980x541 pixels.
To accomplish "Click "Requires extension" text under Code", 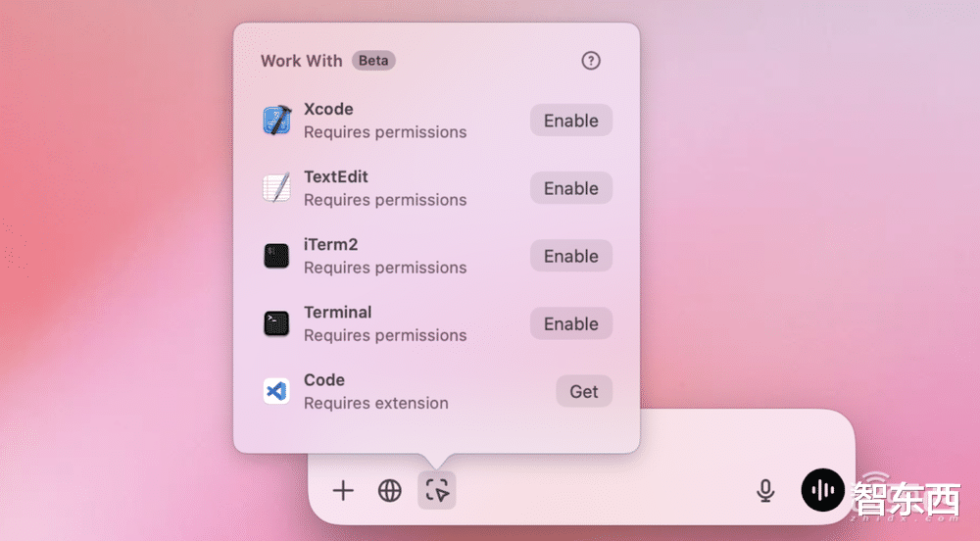I will click(x=375, y=403).
